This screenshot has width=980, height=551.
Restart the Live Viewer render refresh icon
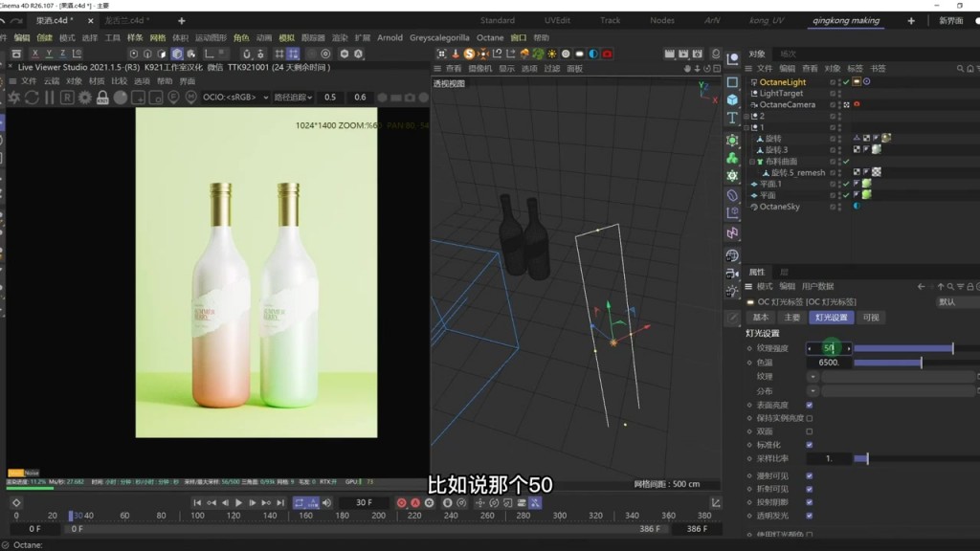[32, 98]
